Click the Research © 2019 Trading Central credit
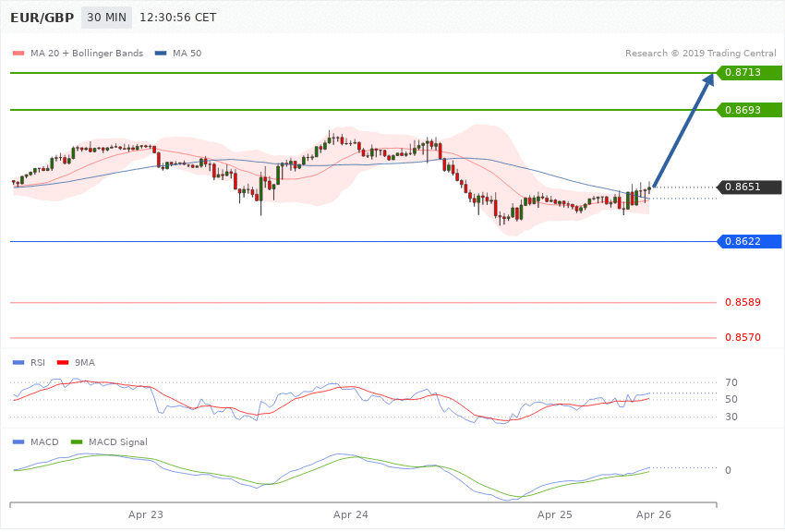This screenshot has height=532, width=785. [700, 54]
